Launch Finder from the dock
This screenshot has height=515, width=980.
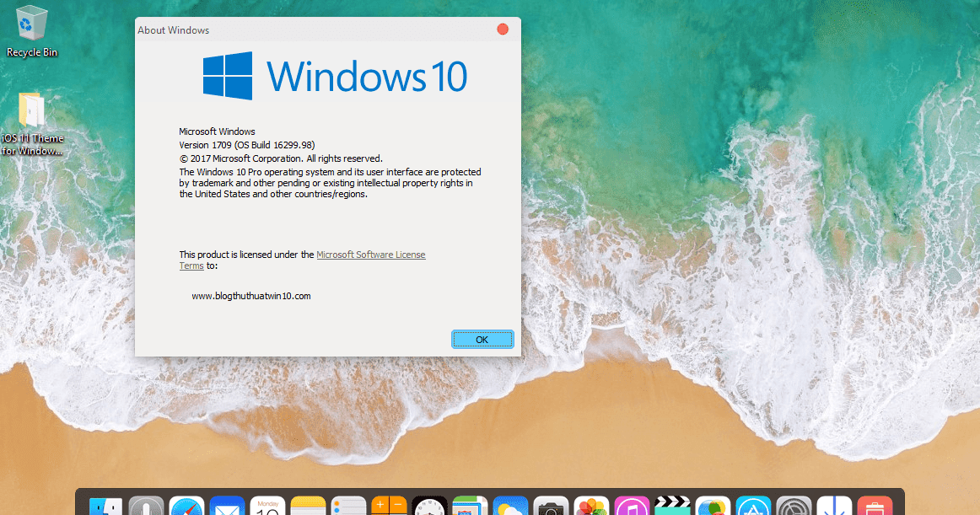point(105,506)
